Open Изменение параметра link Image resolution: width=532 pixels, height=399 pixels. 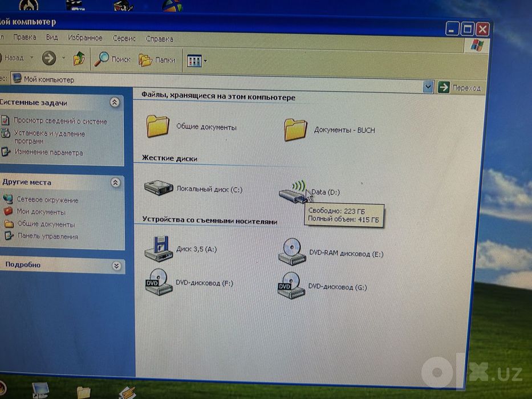point(49,152)
